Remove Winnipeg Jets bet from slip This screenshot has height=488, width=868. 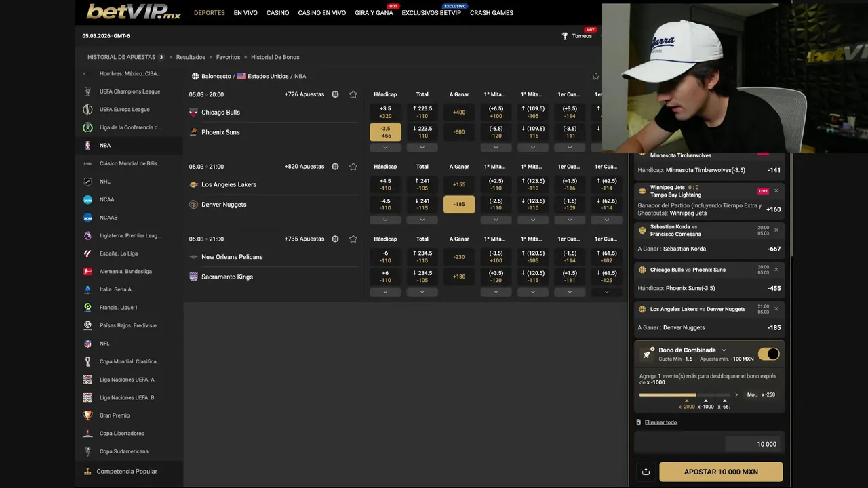776,191
